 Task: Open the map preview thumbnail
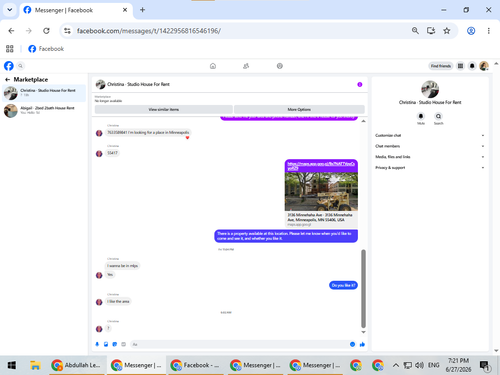(321, 192)
